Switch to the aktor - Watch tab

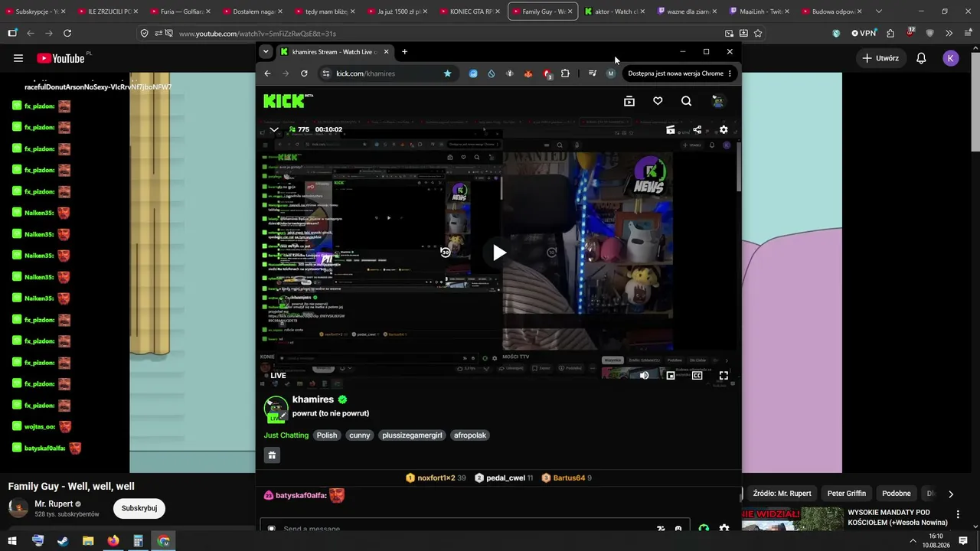[616, 11]
